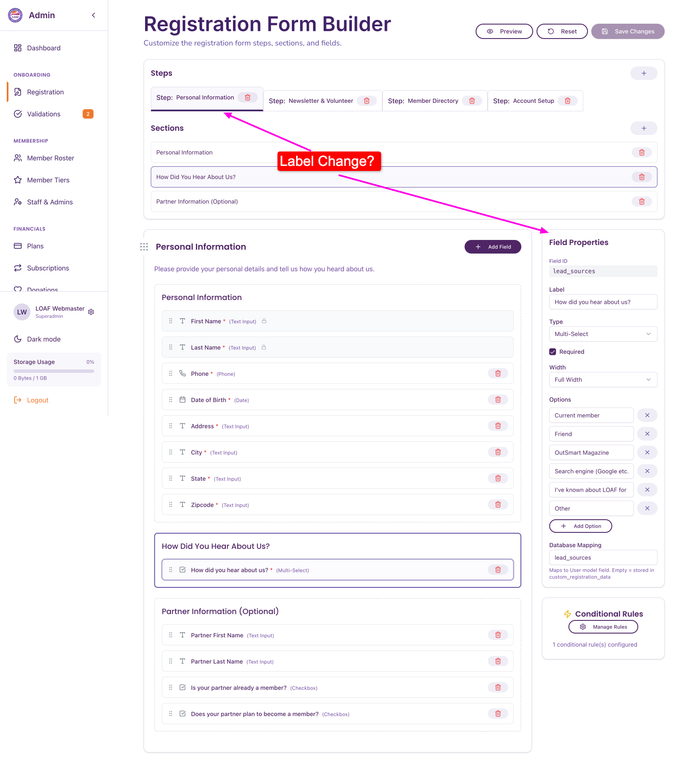Expand the Width dropdown showing Full Width
Viewport: 700px width, 766px height.
point(603,380)
